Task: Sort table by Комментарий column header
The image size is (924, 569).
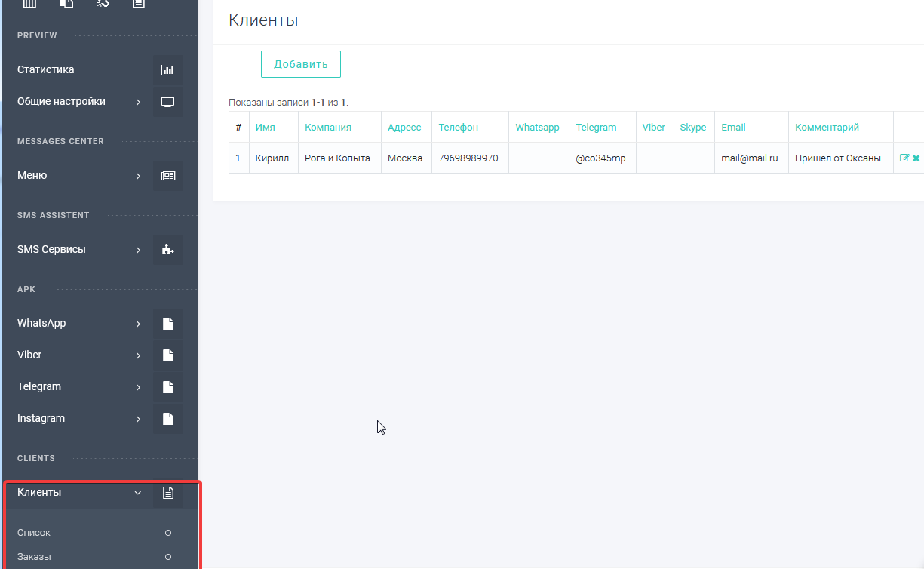Action: [x=827, y=128]
